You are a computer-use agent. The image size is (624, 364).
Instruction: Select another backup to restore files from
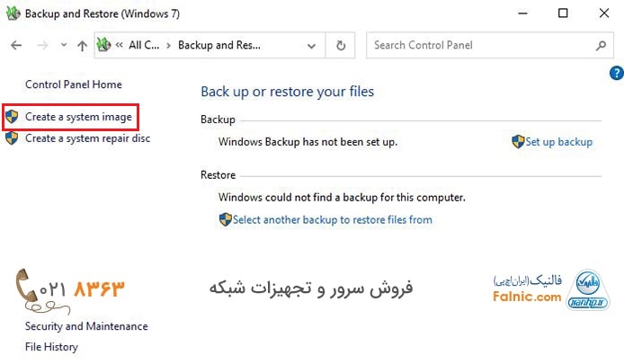(332, 219)
